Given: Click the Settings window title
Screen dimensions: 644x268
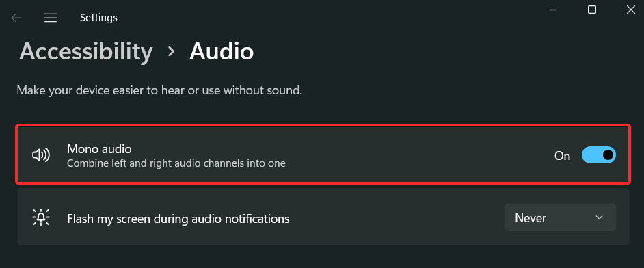Looking at the screenshot, I should coord(98,18).
